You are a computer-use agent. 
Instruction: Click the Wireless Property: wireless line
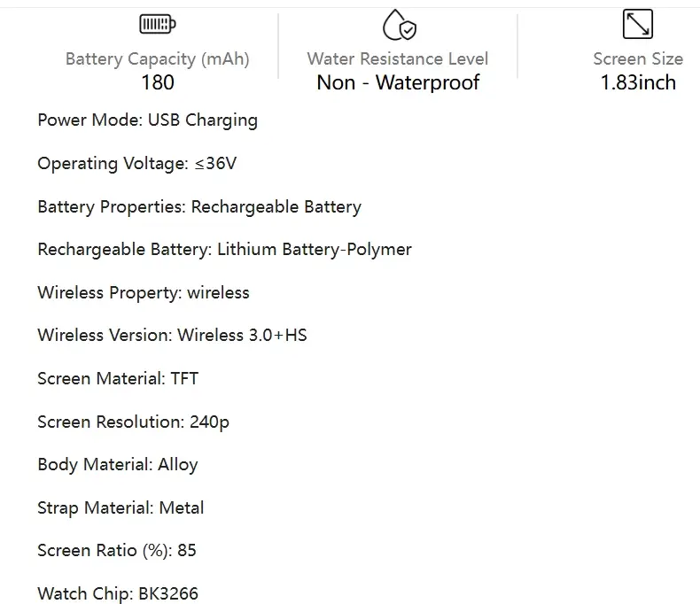coord(144,293)
